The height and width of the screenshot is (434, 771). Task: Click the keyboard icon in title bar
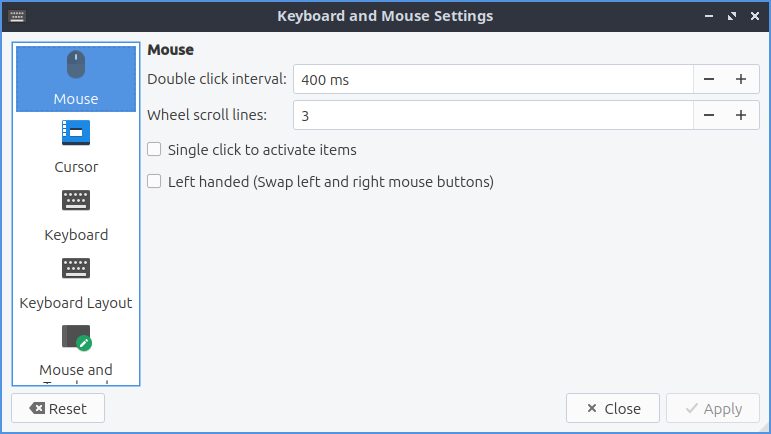coord(18,16)
